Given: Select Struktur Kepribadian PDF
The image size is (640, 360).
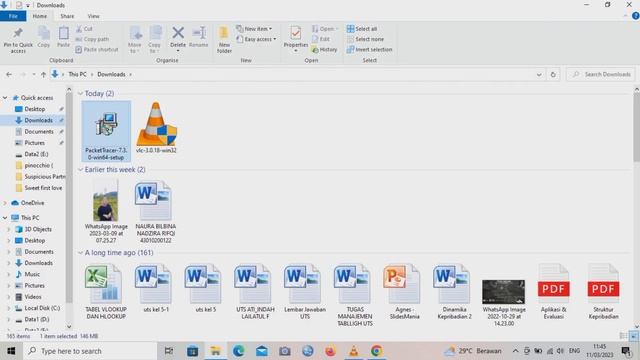Looking at the screenshot, I should pyautogui.click(x=603, y=291).
